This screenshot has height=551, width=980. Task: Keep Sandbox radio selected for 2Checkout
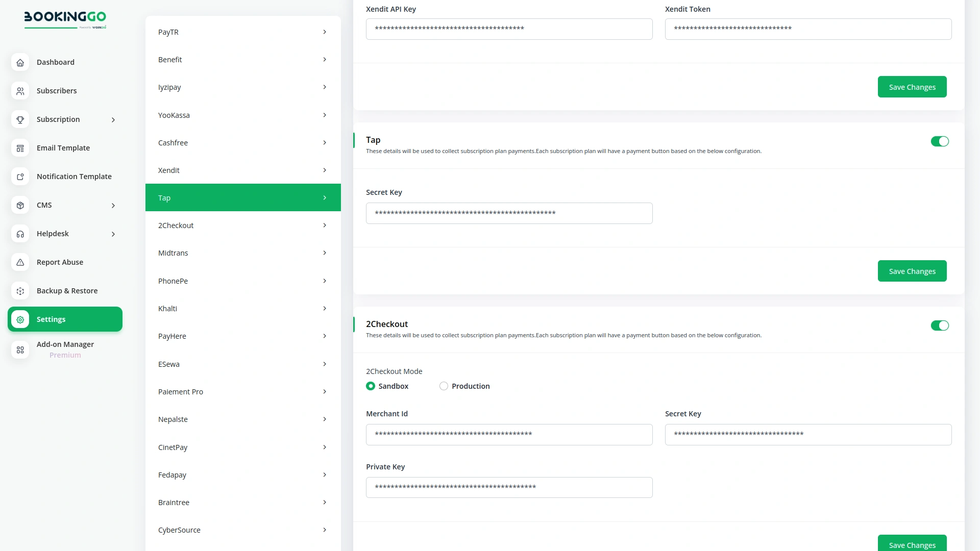[371, 386]
